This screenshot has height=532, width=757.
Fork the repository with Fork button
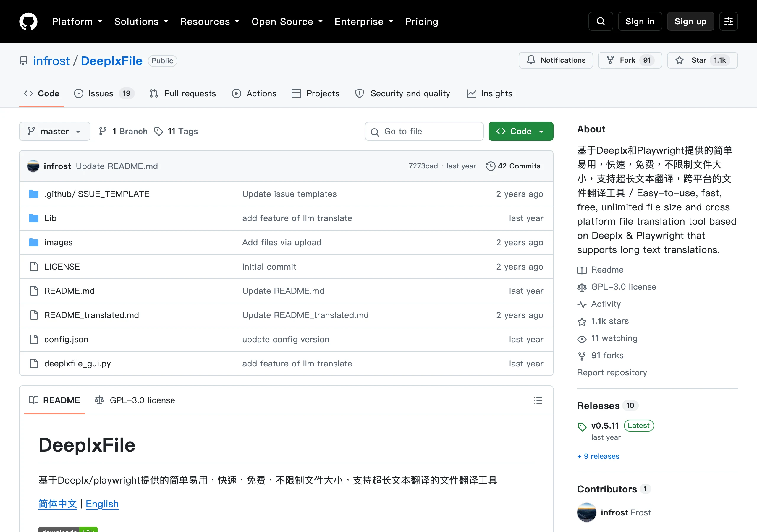(x=630, y=60)
